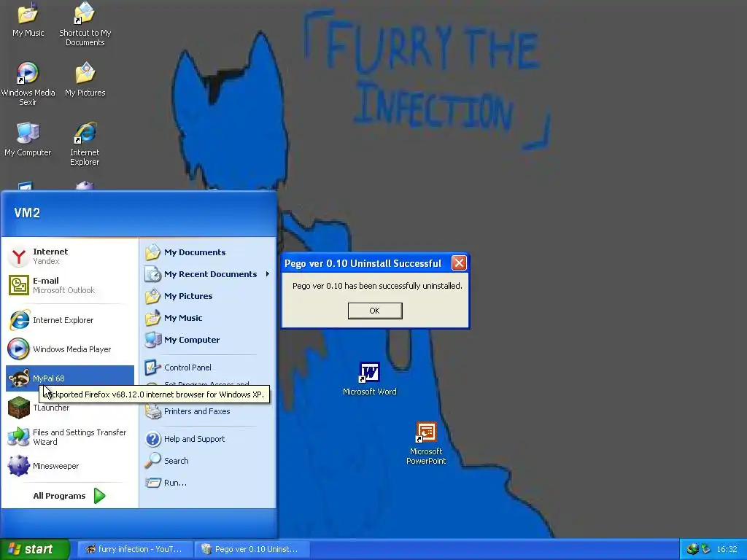Open Microsoft Word desktop shortcut
Screen dimensions: 747x560
click(370, 379)
